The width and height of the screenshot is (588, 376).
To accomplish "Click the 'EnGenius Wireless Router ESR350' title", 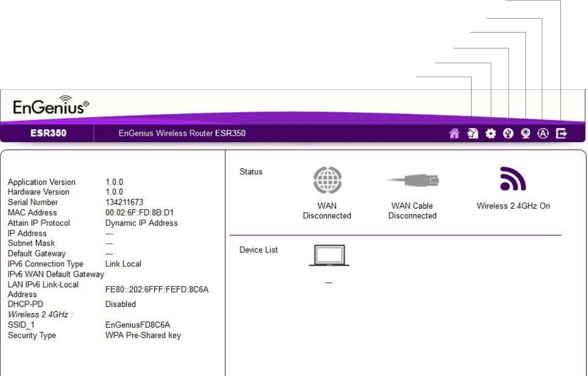I will coord(182,133).
